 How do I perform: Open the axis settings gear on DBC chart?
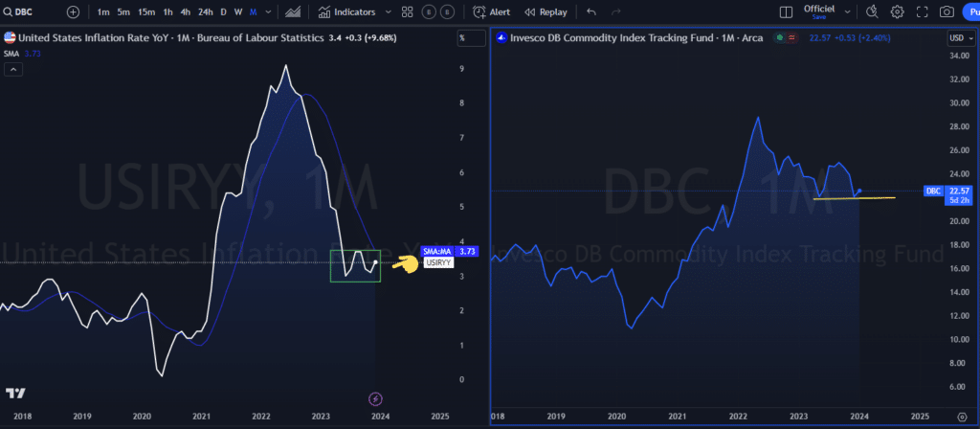[962, 416]
